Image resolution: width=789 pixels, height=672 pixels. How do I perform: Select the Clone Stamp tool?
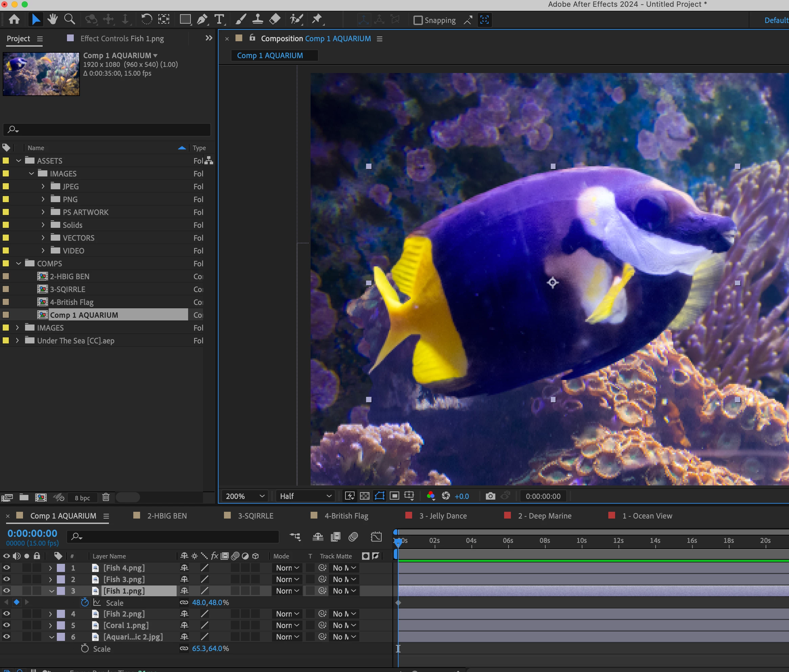point(258,19)
